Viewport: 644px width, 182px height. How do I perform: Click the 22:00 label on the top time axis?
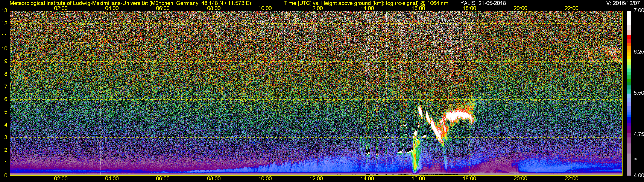point(571,8)
